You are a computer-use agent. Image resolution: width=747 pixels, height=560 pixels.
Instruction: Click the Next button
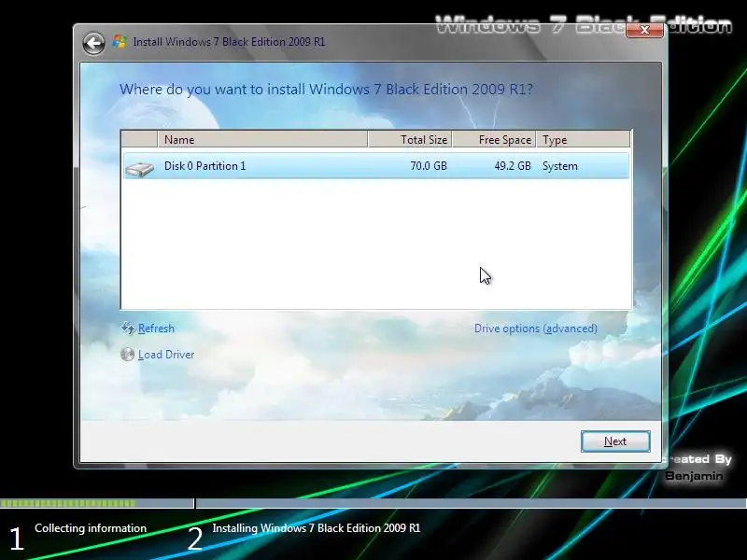tap(615, 441)
